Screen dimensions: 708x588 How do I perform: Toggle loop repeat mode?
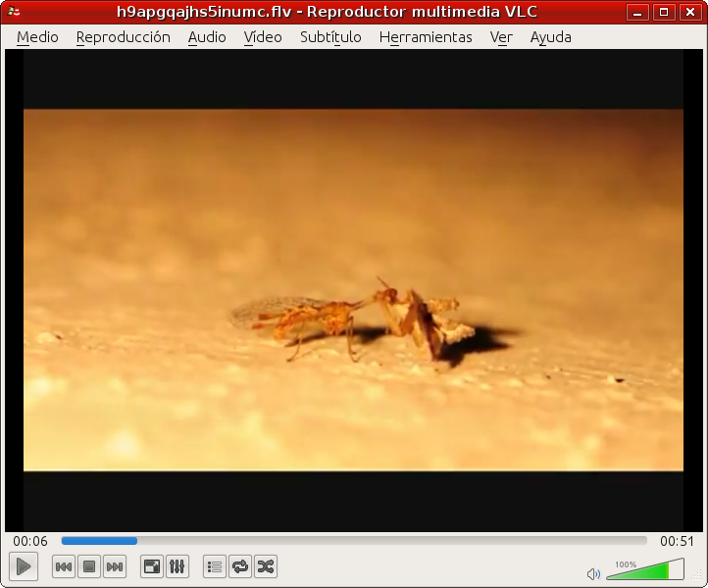[240, 566]
